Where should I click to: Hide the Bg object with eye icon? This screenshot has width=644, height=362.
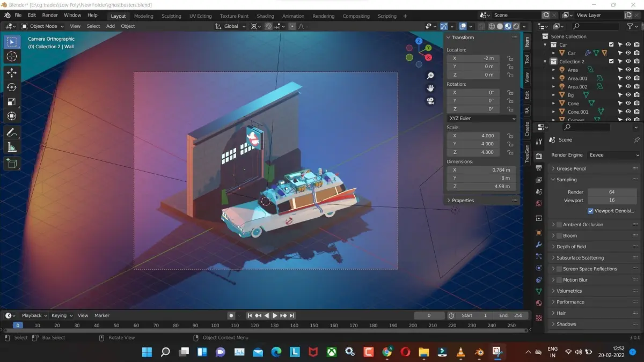coord(628,95)
